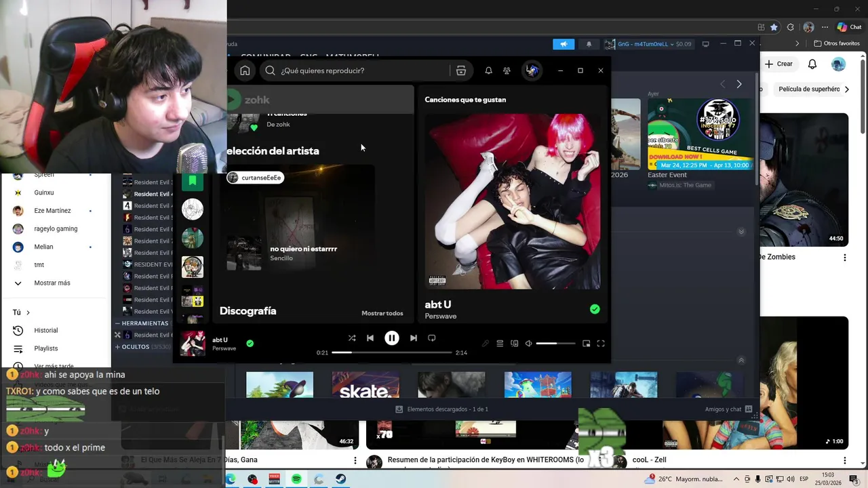Toggle liked checkmark beside 'abt U' in player bar
Image resolution: width=868 pixels, height=488 pixels.
250,344
